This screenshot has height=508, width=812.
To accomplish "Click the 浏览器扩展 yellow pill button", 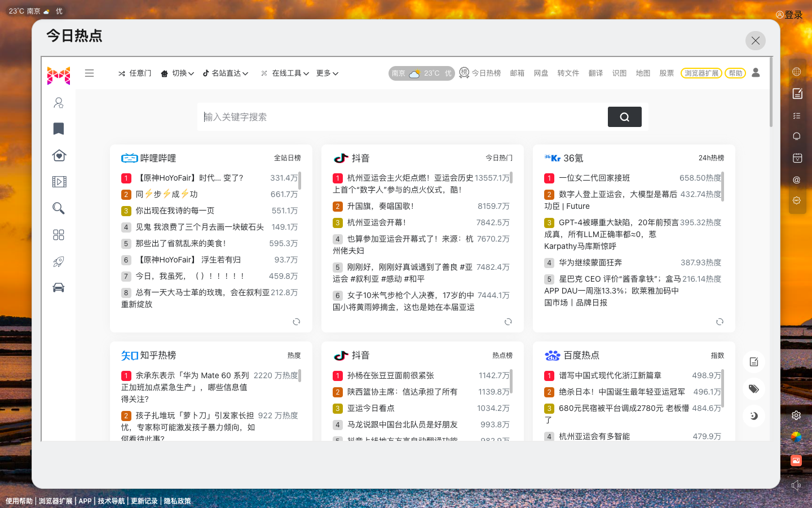I will tap(701, 73).
